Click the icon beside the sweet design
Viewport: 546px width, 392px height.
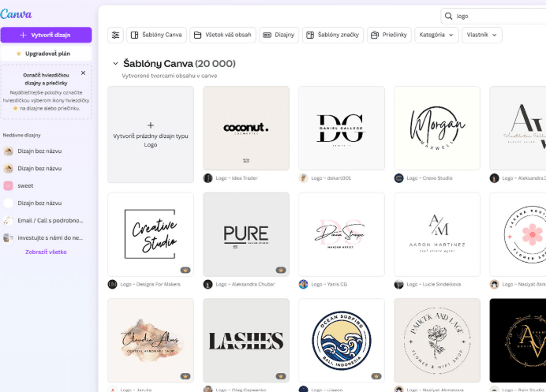(x=8, y=185)
